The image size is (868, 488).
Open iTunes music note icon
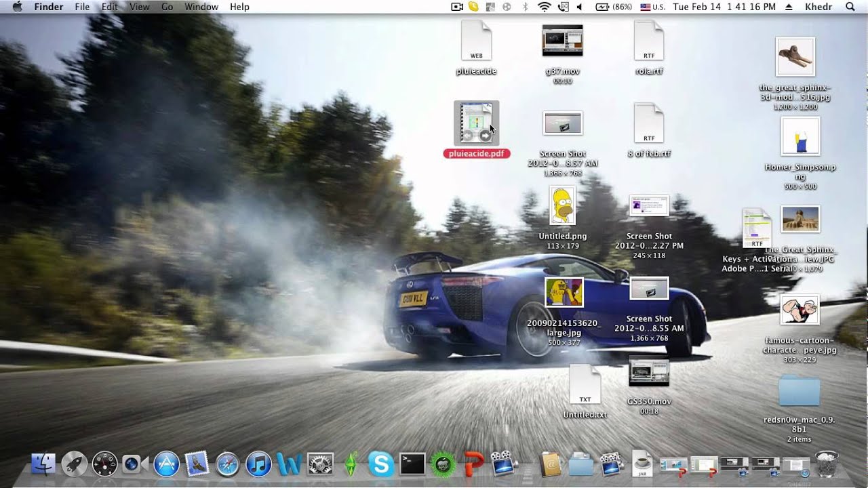coord(258,464)
